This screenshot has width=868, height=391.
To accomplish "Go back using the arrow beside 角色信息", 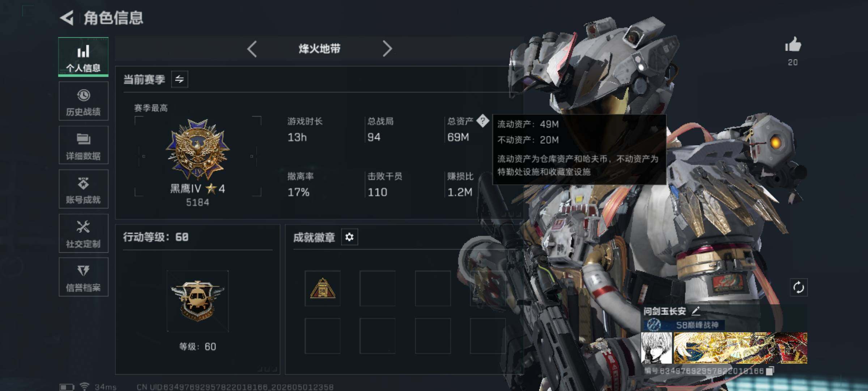I will pos(67,18).
